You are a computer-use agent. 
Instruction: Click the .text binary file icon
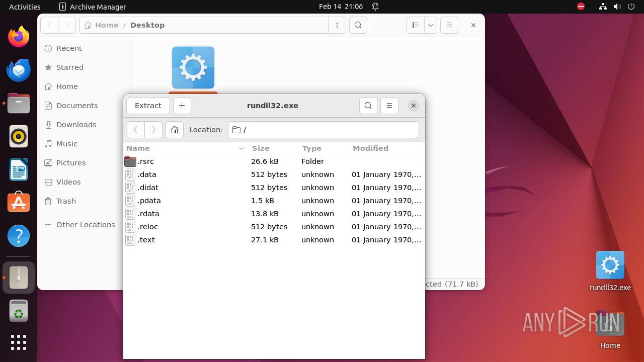point(130,240)
